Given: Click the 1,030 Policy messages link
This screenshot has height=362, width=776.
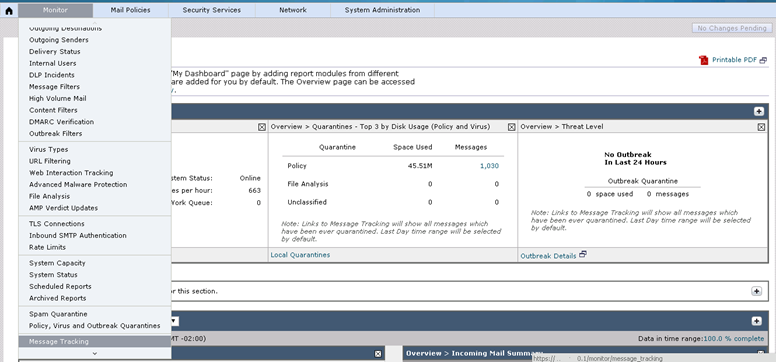Looking at the screenshot, I should (489, 166).
